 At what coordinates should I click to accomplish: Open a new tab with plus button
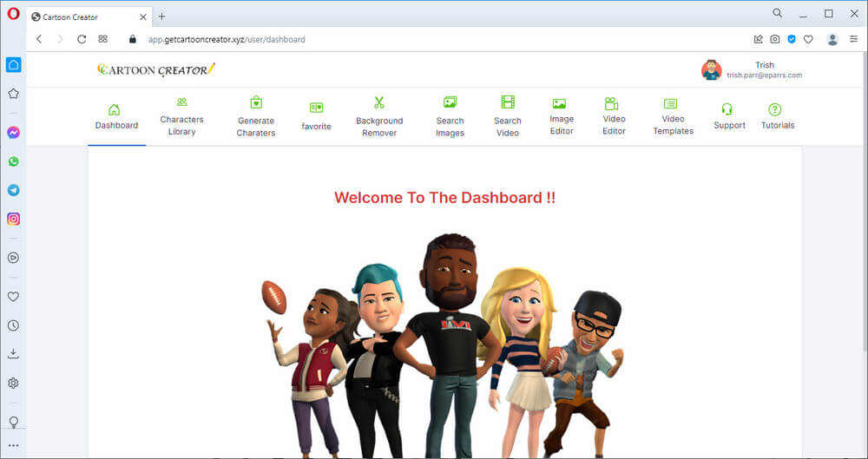click(x=161, y=16)
